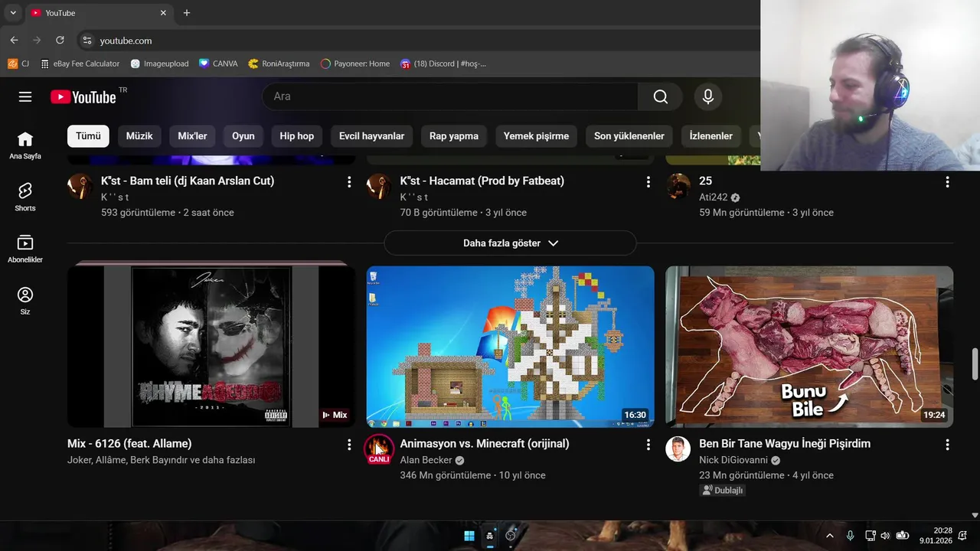Go to Ana Sayfa in sidebar

click(x=25, y=145)
